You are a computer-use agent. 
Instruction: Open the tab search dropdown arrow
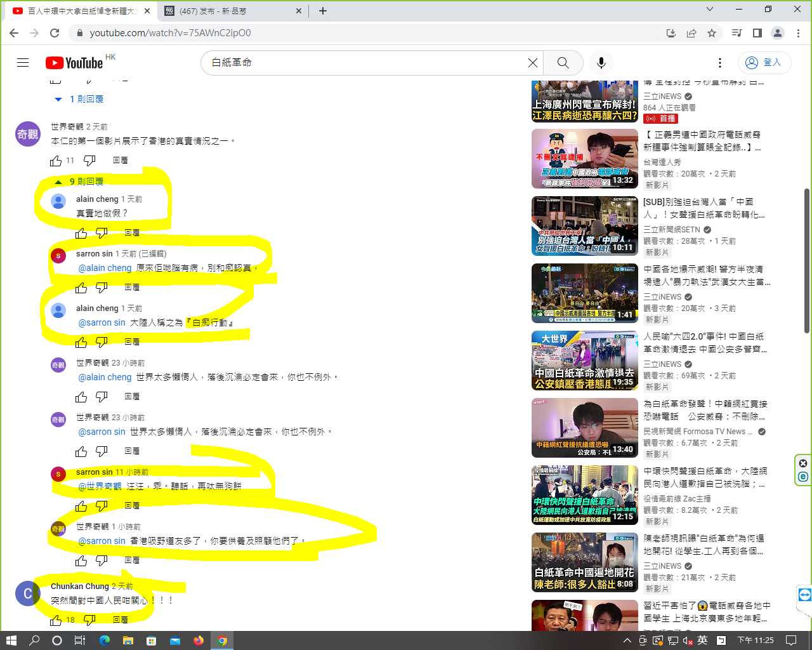(710, 9)
